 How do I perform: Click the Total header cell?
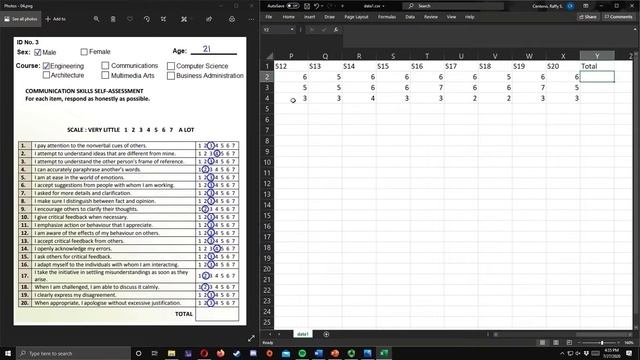[597, 66]
